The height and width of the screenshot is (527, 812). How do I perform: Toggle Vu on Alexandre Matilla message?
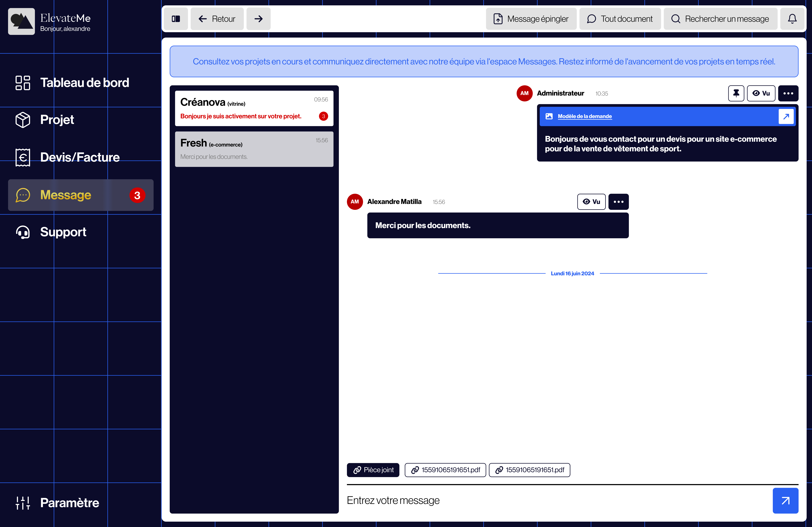point(591,202)
